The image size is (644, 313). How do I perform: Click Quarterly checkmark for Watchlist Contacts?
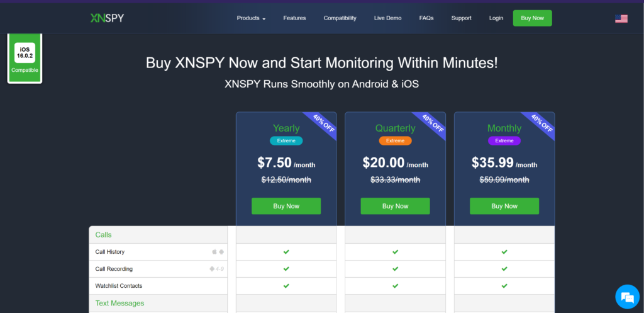tap(395, 286)
